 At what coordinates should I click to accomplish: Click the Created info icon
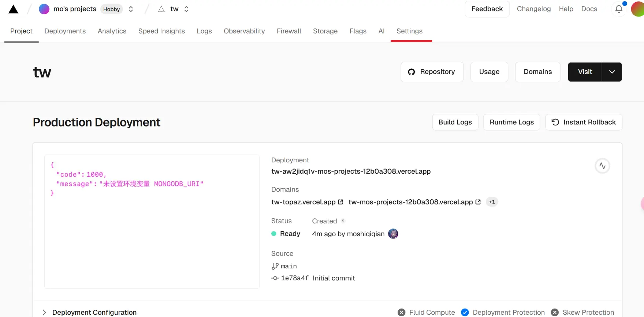click(343, 221)
